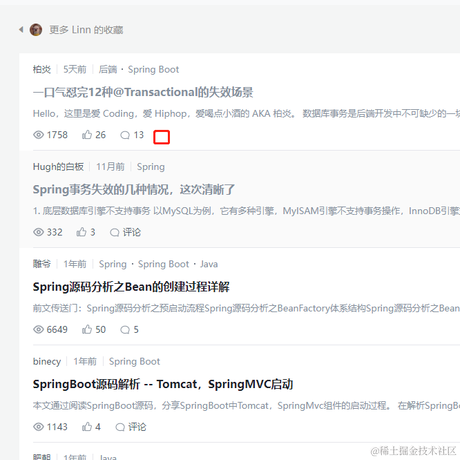Select Spring Boot tag on 雕爷's post
460x460 pixels.
pyautogui.click(x=163, y=264)
